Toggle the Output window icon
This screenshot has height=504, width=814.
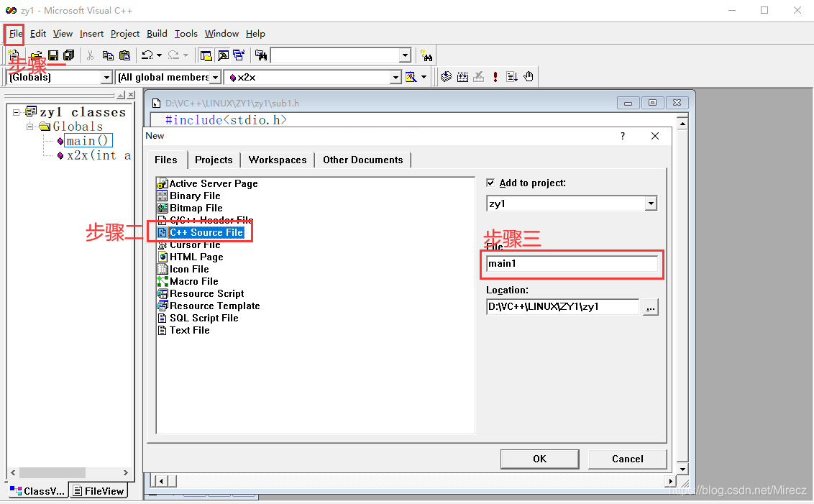(x=223, y=55)
